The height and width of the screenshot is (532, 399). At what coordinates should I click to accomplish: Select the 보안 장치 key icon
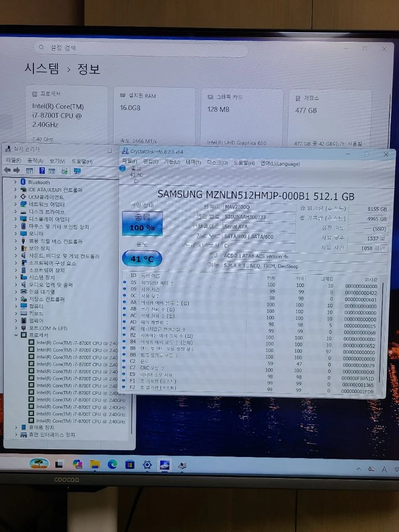[x=23, y=248]
